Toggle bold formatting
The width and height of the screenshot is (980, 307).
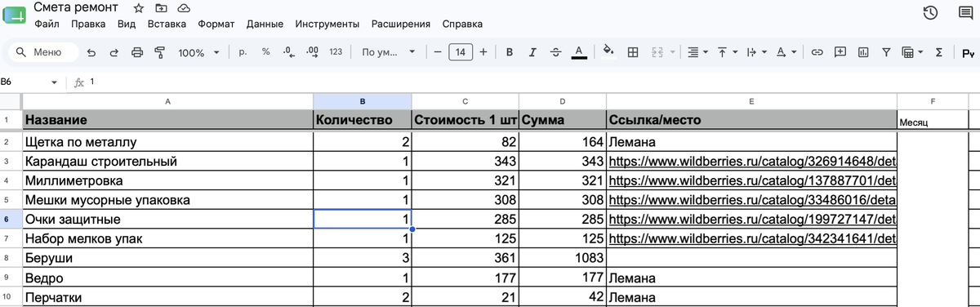510,52
